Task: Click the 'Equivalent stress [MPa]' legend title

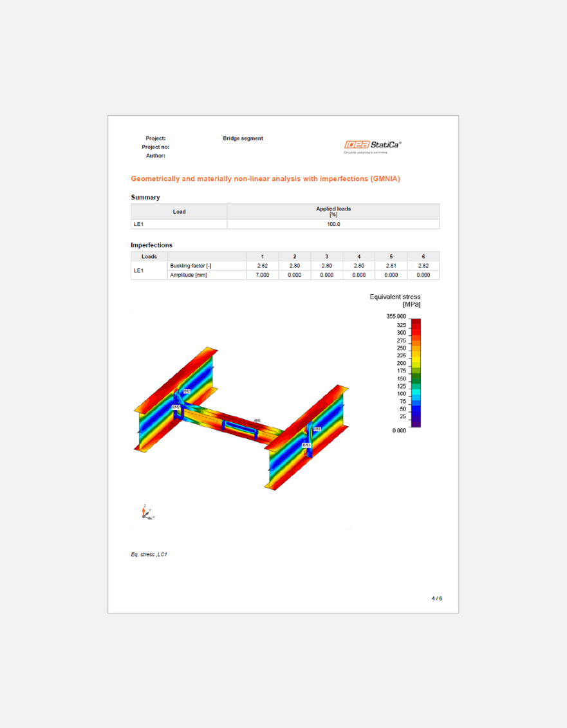Action: pos(395,301)
